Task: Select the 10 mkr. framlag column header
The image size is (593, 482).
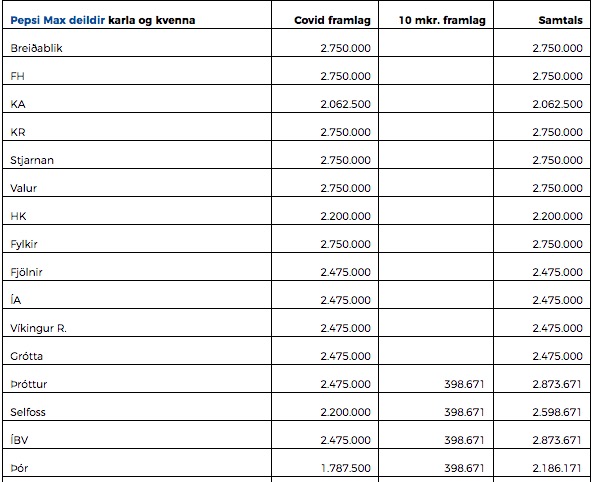Action: (x=442, y=20)
